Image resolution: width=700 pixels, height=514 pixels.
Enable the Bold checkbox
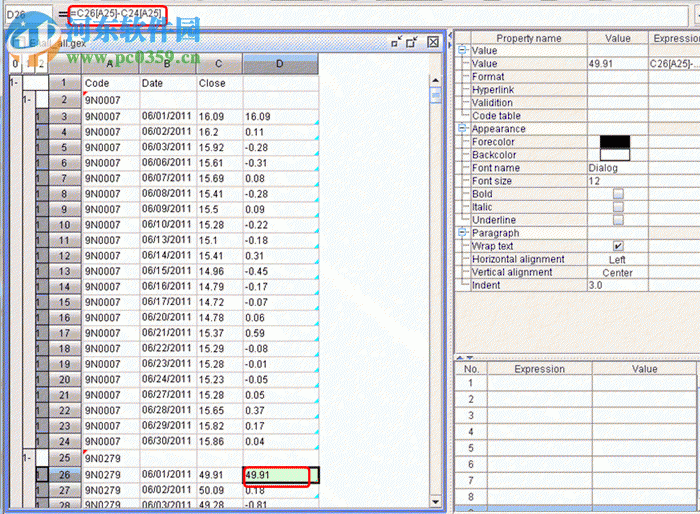pyautogui.click(x=617, y=194)
